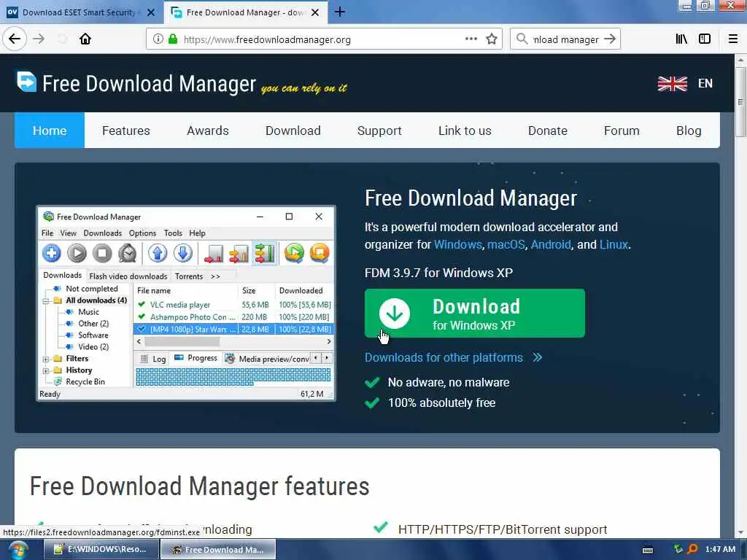
Task: Click the search magnifier icon
Action: (522, 39)
